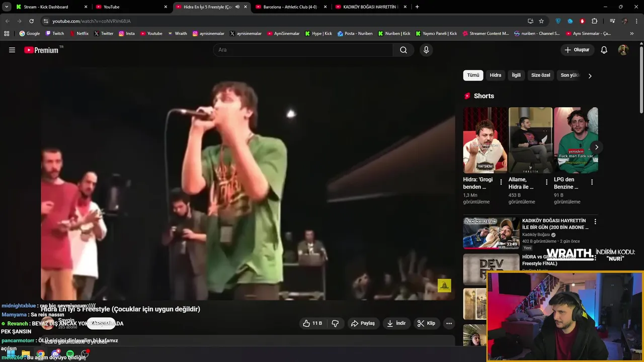Click the Klip clip button

[427, 323]
